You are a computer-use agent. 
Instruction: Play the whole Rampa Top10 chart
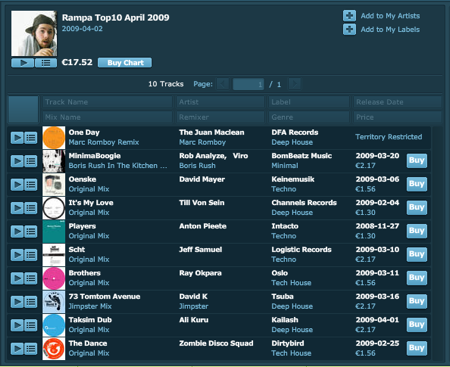[x=23, y=63]
